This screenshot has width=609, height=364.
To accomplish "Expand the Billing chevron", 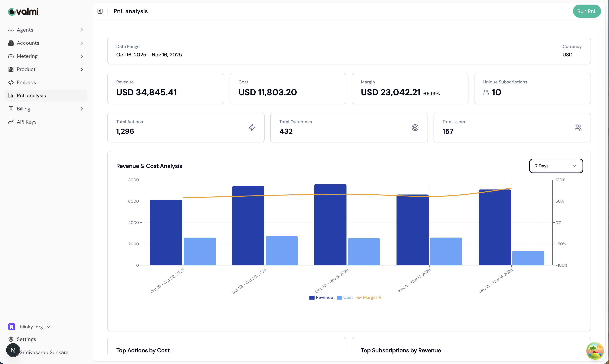I will (82, 109).
